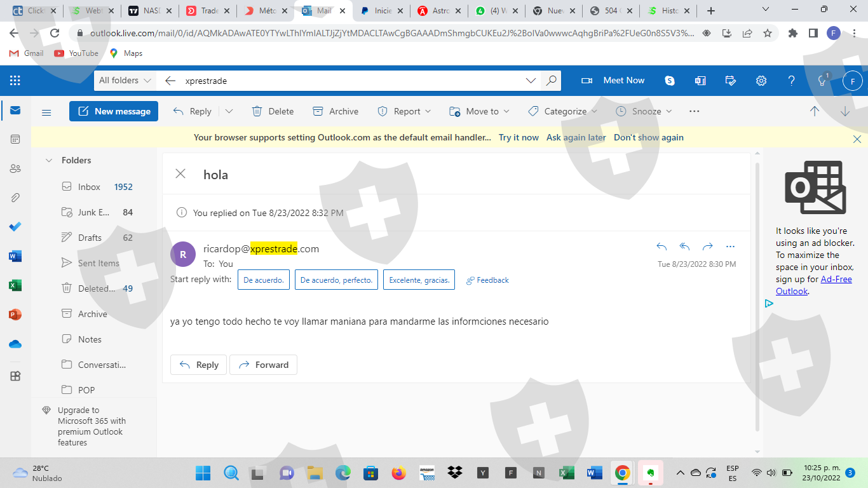
Task: Toggle the hamburger navigation pane button
Action: coord(46,112)
